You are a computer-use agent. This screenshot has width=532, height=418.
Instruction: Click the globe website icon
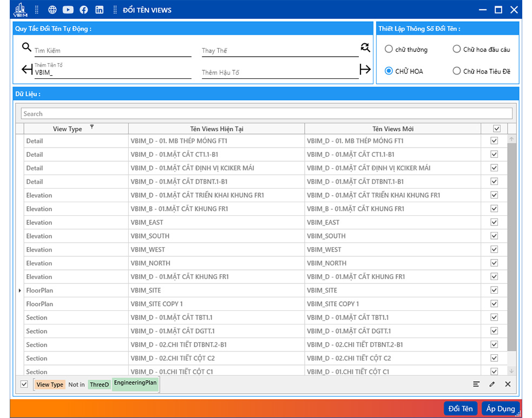52,10
